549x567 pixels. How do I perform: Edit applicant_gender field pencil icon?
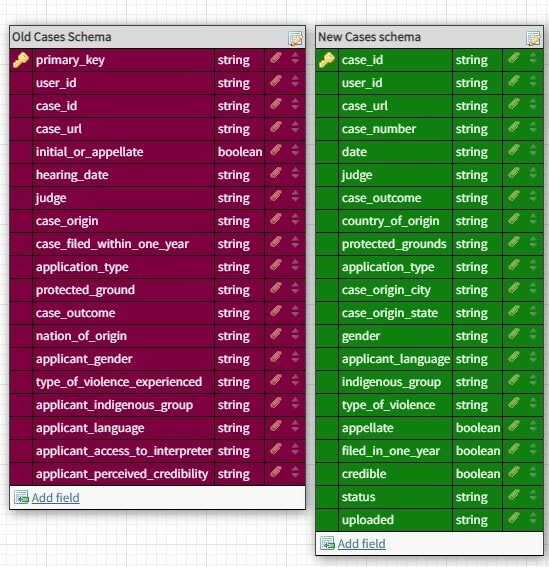click(x=276, y=357)
